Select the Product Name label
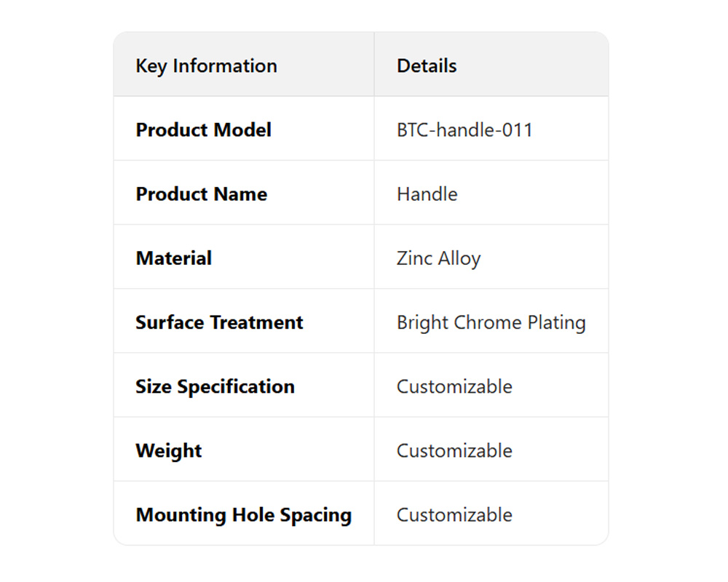This screenshot has width=728, height=582. 201,194
